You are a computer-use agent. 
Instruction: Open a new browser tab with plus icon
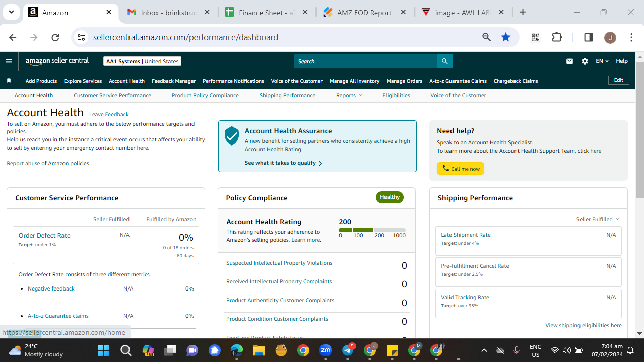click(x=523, y=12)
